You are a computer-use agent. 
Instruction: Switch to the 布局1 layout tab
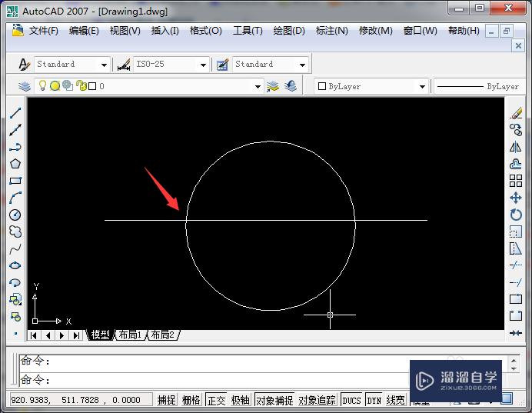point(130,335)
